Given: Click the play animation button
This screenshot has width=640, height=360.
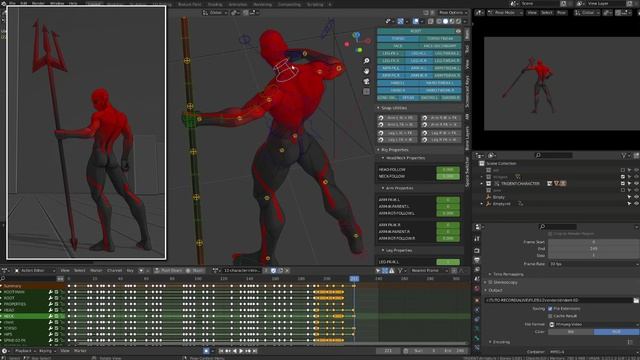Looking at the screenshot, I should [x=241, y=351].
